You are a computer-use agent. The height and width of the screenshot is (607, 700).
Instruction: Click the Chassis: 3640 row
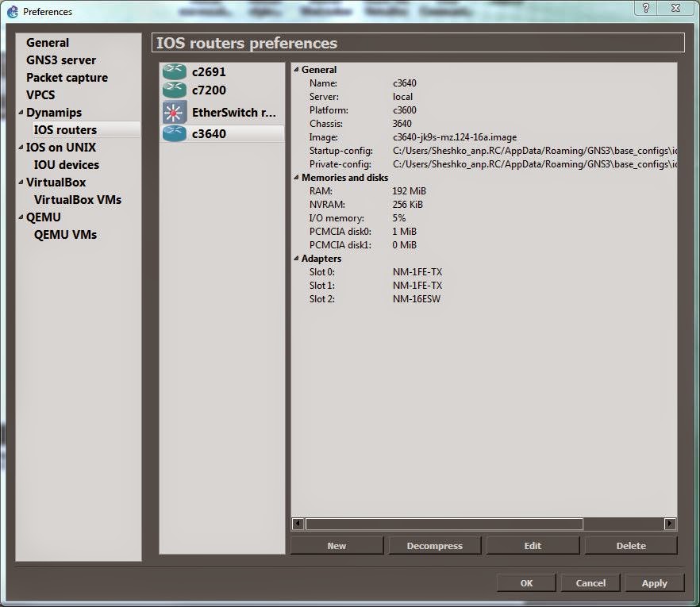pyautogui.click(x=484, y=123)
